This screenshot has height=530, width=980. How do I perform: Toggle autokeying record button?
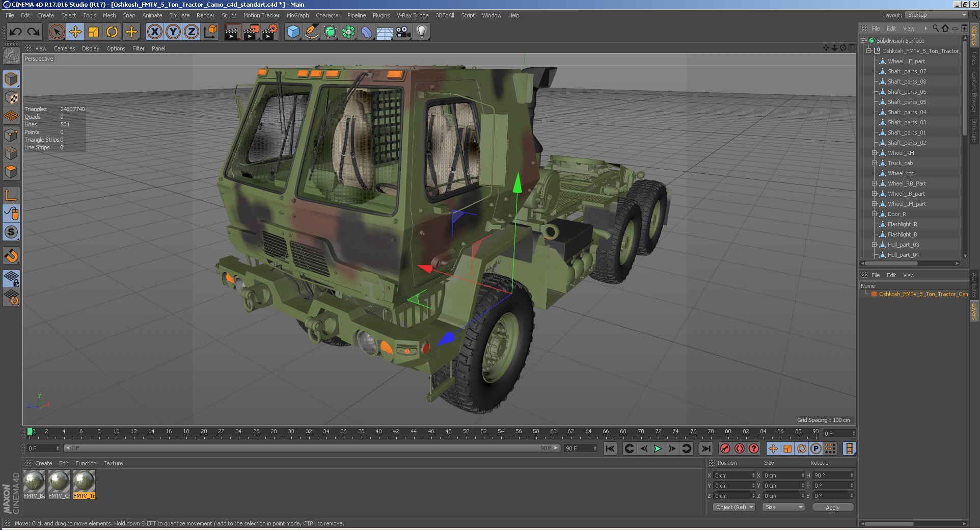pyautogui.click(x=740, y=448)
